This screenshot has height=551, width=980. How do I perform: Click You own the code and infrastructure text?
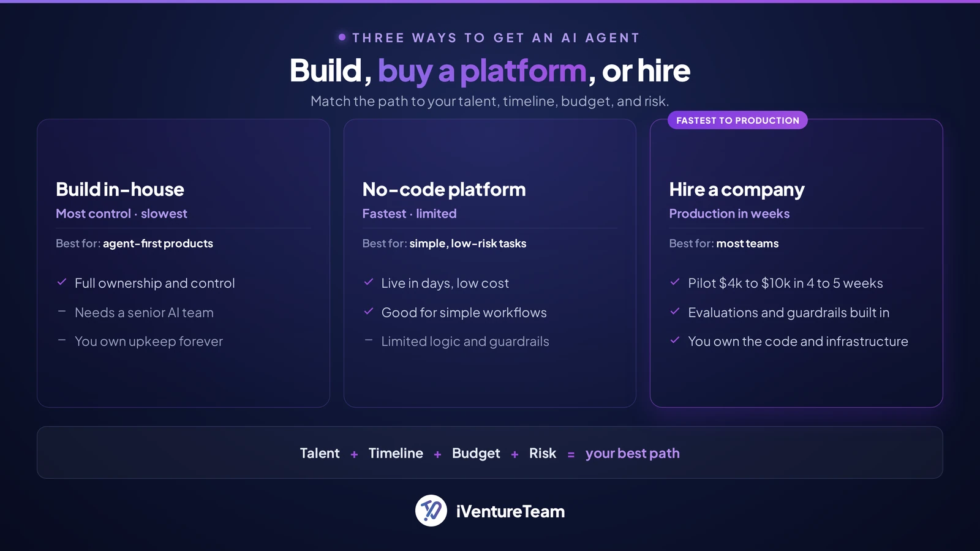[798, 341]
